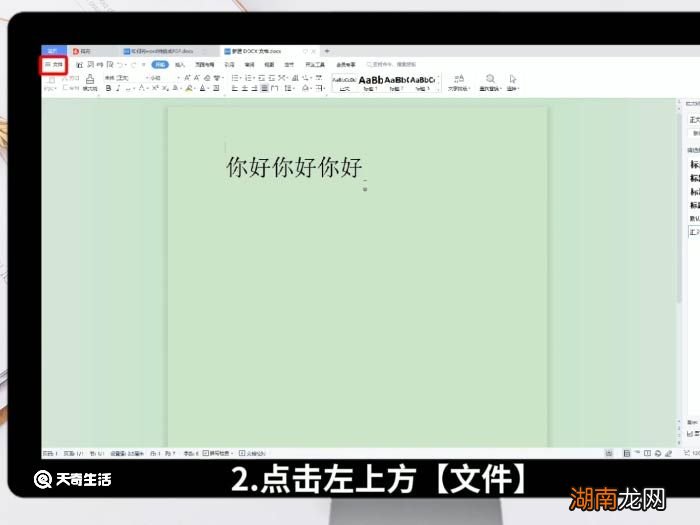The width and height of the screenshot is (700, 525).
Task: Open the 章节 (Section) ribbon tab
Action: pyautogui.click(x=289, y=65)
